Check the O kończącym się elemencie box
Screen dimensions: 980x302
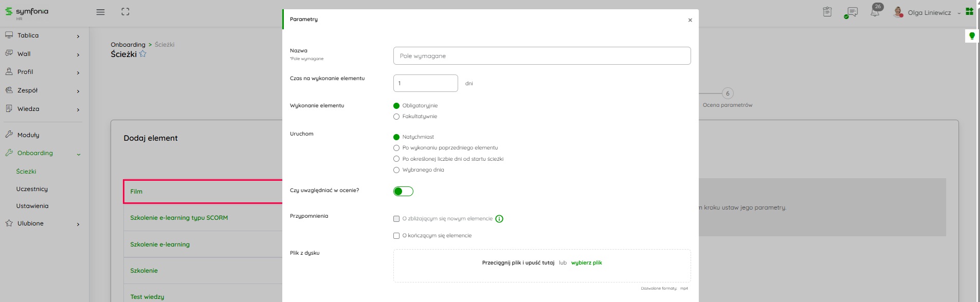pyautogui.click(x=396, y=236)
